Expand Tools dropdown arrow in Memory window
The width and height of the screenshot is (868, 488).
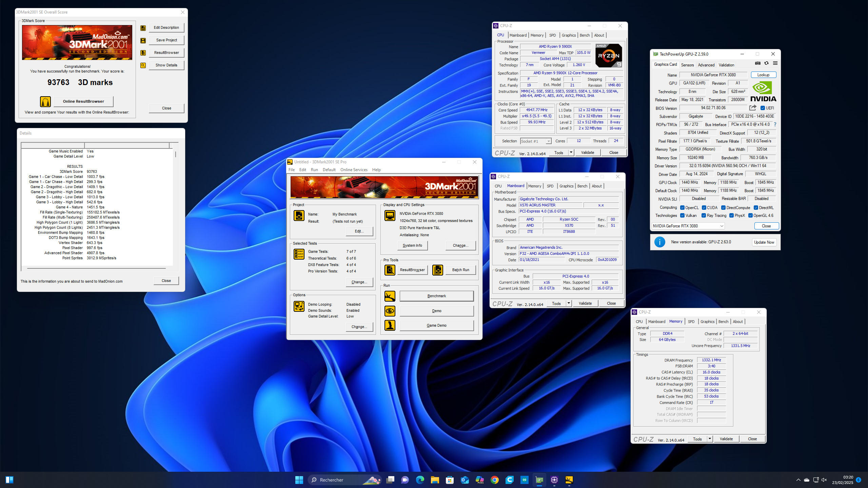710,439
